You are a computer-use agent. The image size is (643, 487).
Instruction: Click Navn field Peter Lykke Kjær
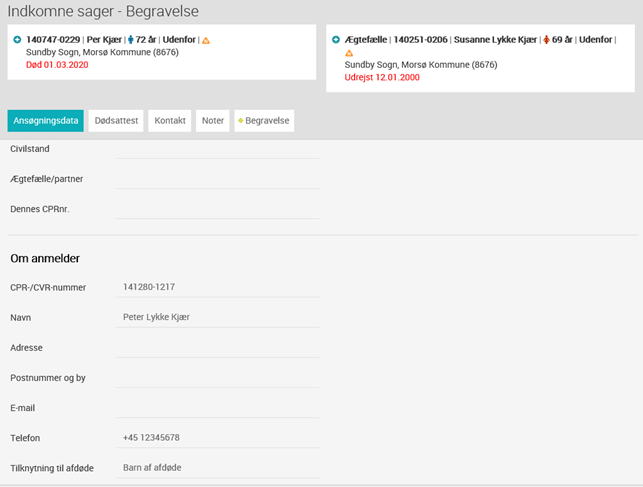point(217,317)
